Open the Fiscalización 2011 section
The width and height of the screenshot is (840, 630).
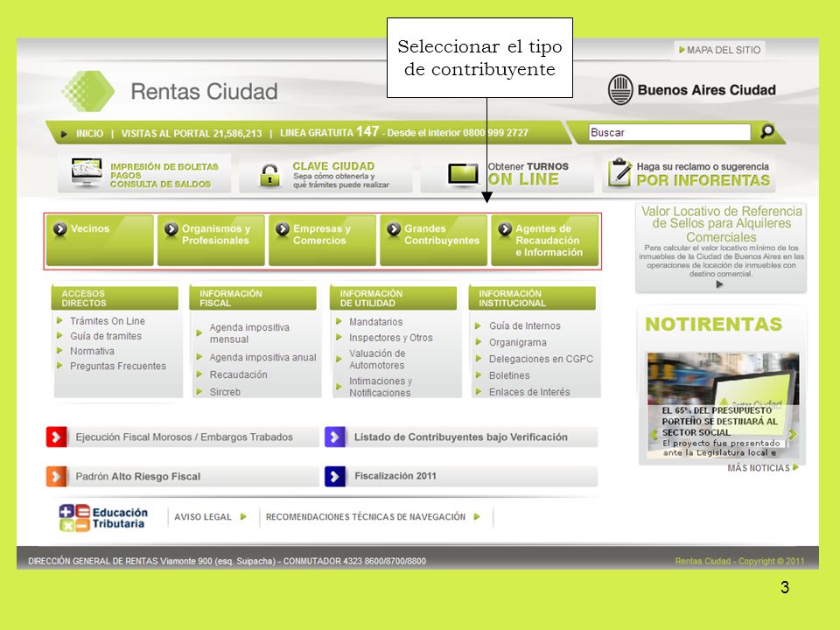coord(461,476)
